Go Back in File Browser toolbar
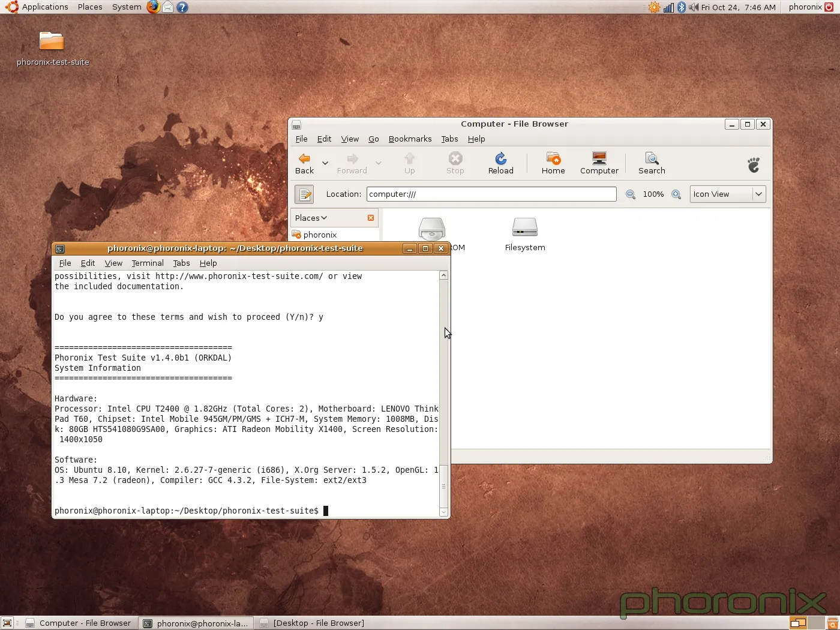The height and width of the screenshot is (630, 840). tap(304, 163)
